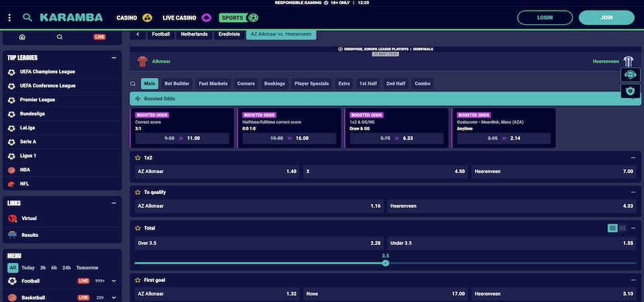Viewport: 644px width, 302px height.
Task: Collapse the Top Leagues panel
Action: tap(114, 58)
